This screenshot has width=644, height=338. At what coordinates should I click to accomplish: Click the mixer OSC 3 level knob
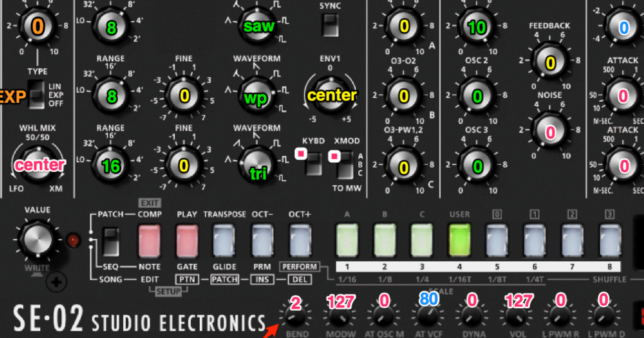tap(477, 165)
